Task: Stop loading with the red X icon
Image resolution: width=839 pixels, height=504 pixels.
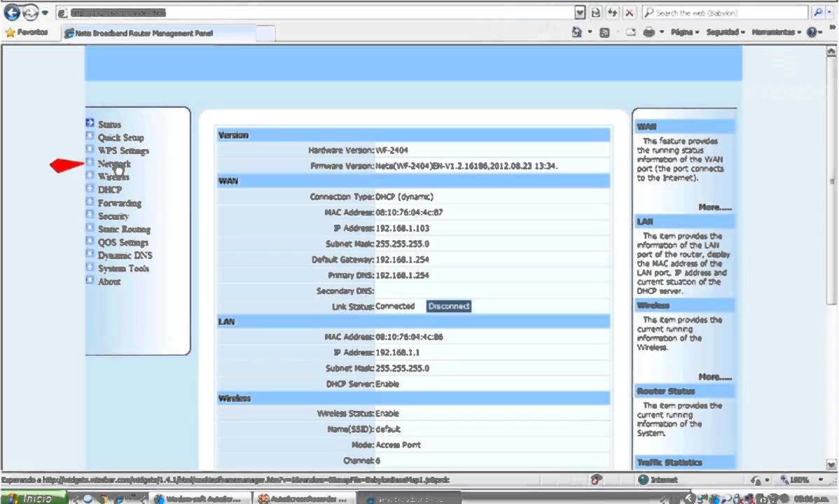Action: coord(629,13)
